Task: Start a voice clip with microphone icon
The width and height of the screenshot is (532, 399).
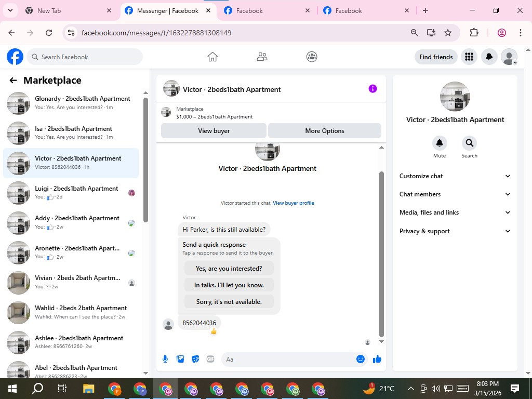Action: click(165, 359)
